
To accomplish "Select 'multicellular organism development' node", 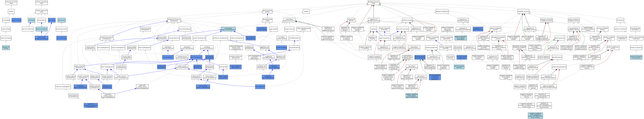I will tap(228, 29).
